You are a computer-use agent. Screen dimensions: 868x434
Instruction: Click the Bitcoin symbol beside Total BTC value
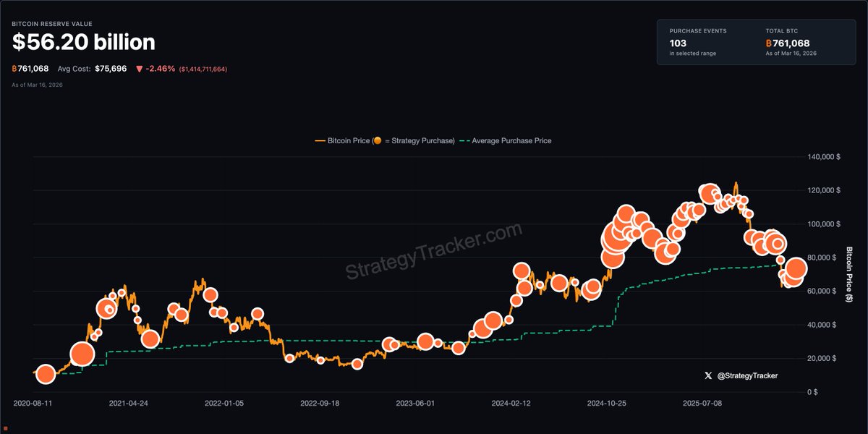click(x=770, y=43)
